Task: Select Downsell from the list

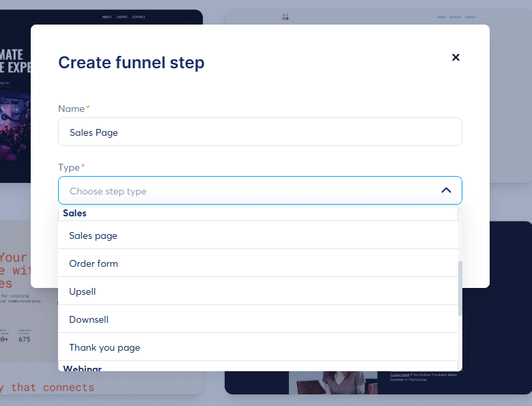Action: 258,319
